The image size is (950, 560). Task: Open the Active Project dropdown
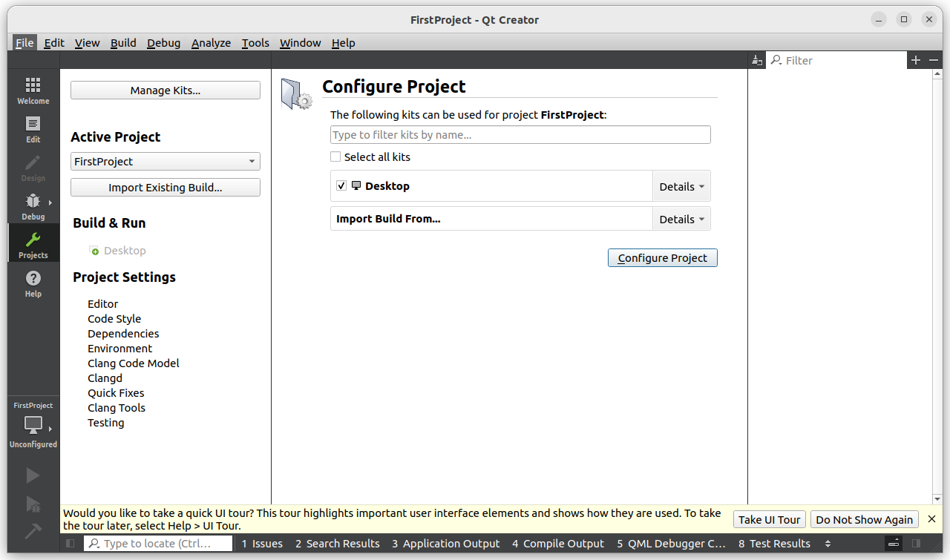pyautogui.click(x=166, y=162)
